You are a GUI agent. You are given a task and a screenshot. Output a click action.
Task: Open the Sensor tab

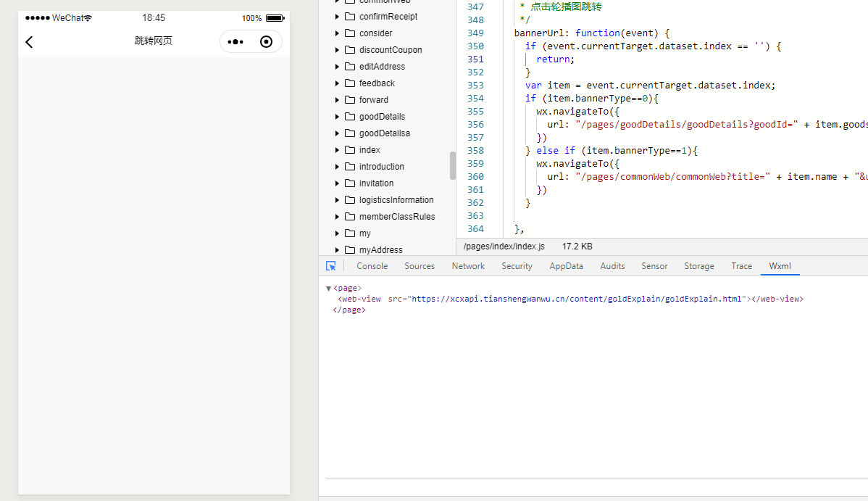click(x=654, y=266)
